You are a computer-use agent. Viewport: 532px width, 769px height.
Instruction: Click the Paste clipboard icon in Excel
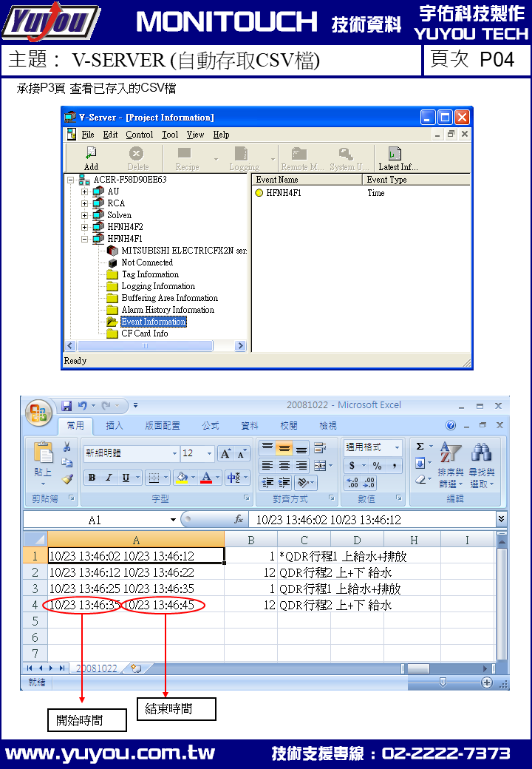point(43,453)
